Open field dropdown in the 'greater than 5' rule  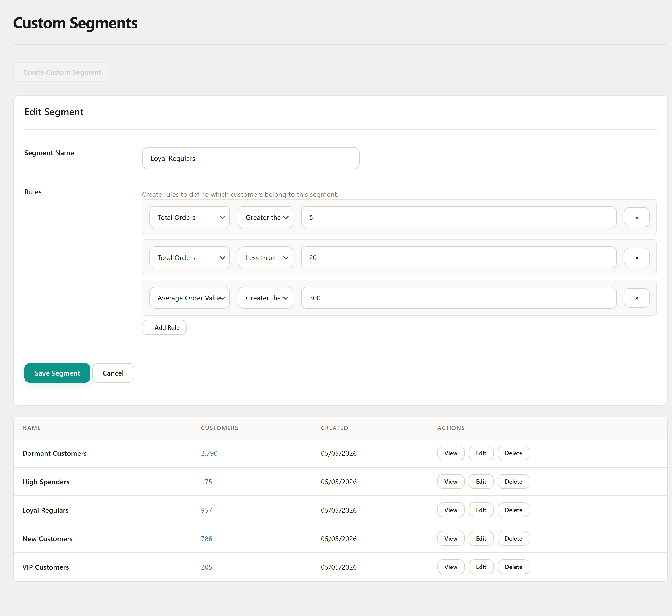click(190, 217)
